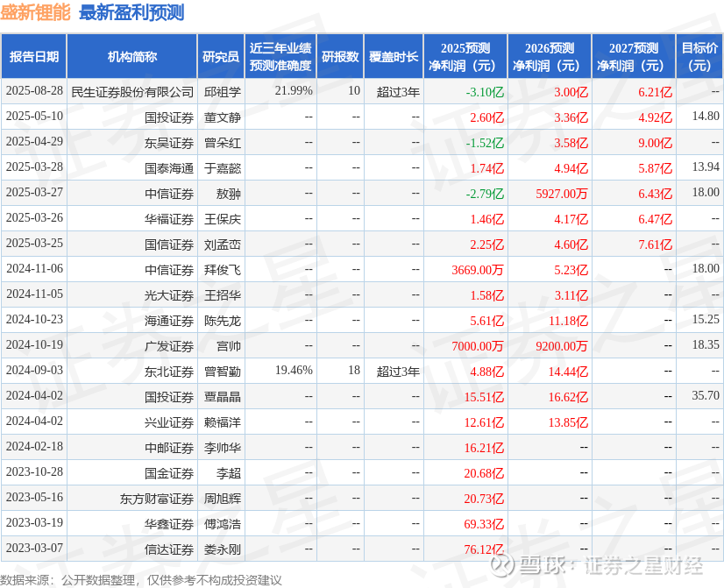Screen dimensions: 724x588
Task: Click institution 海通证券
Action: pyautogui.click(x=169, y=321)
